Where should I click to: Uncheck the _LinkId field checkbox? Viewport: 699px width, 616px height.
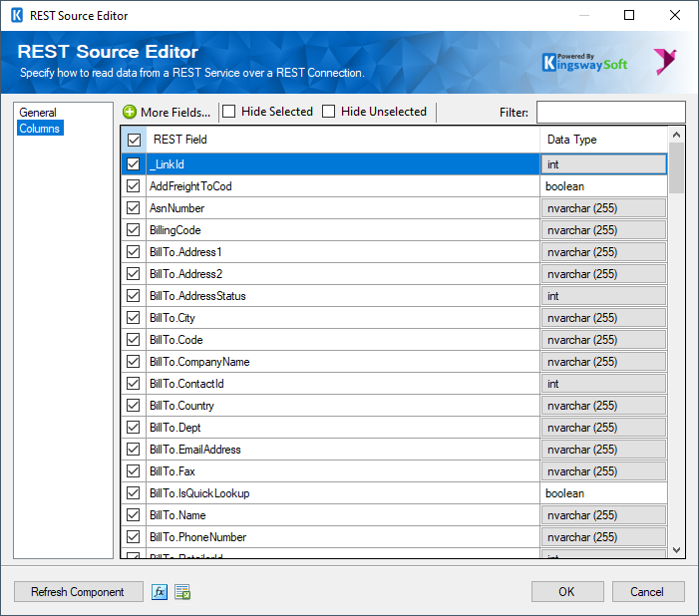[134, 164]
